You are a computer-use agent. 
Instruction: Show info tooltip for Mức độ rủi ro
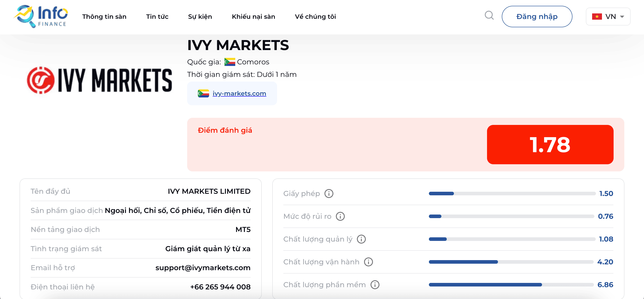340,216
